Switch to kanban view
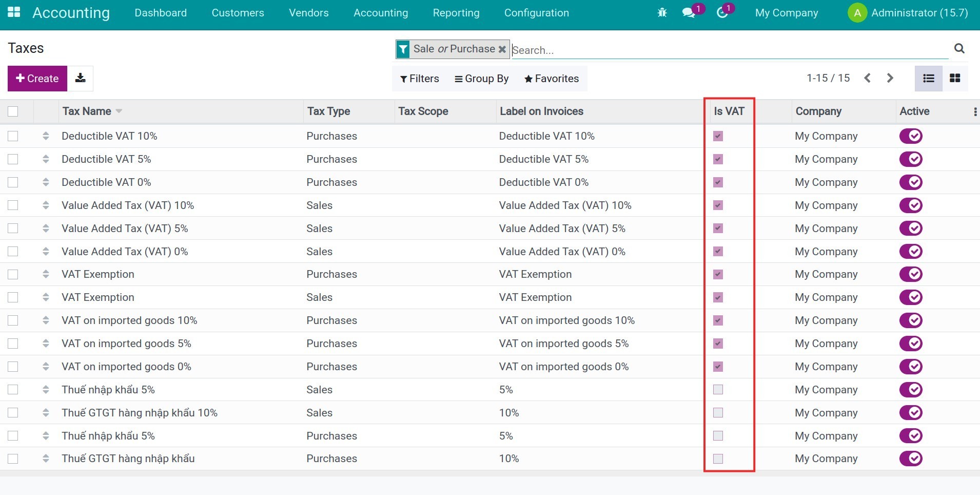980x495 pixels. pos(954,78)
